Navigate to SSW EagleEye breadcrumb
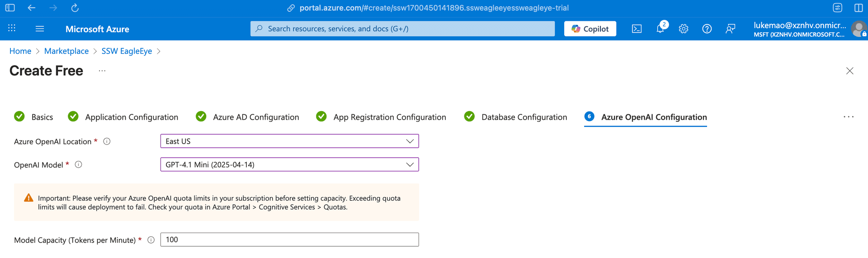 click(x=127, y=51)
